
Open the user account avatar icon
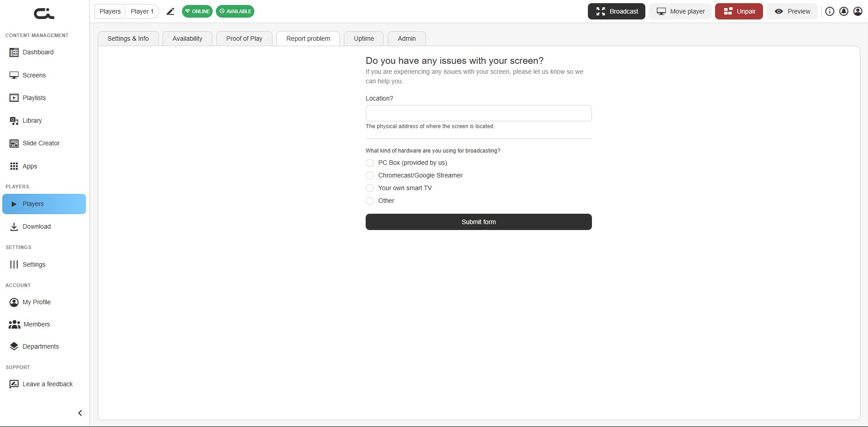(858, 11)
